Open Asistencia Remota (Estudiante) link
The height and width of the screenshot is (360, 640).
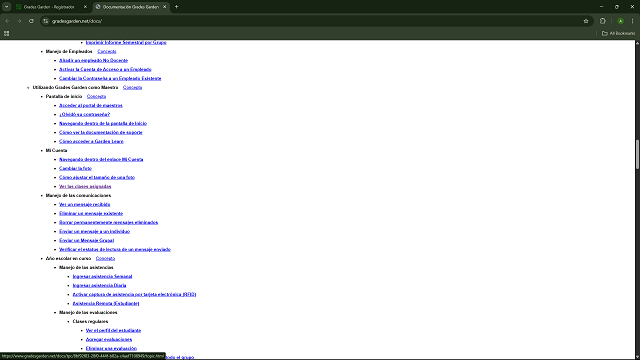106,303
